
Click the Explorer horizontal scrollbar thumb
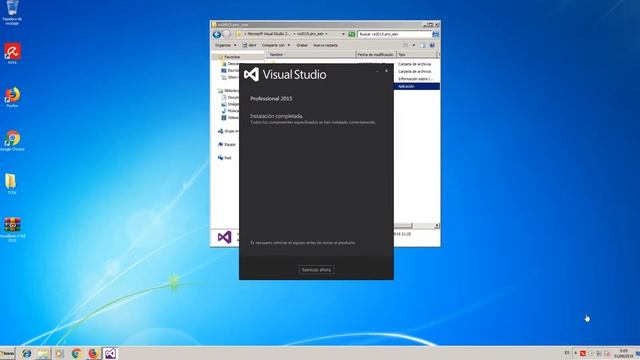(x=403, y=226)
